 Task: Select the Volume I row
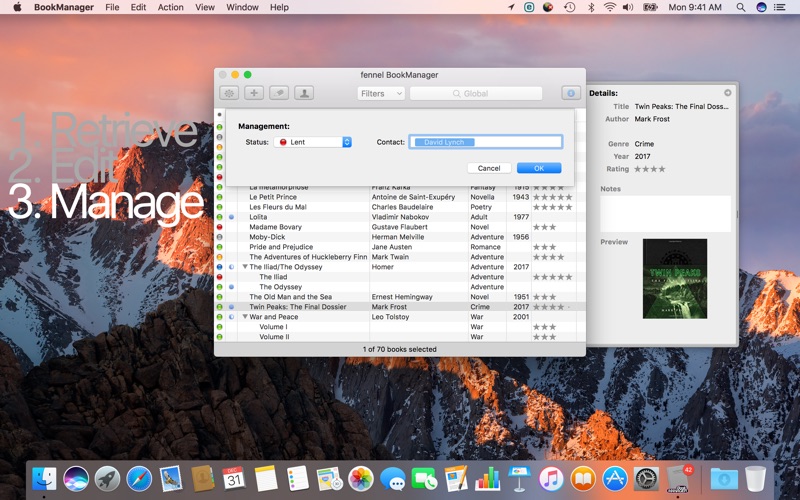[399, 327]
